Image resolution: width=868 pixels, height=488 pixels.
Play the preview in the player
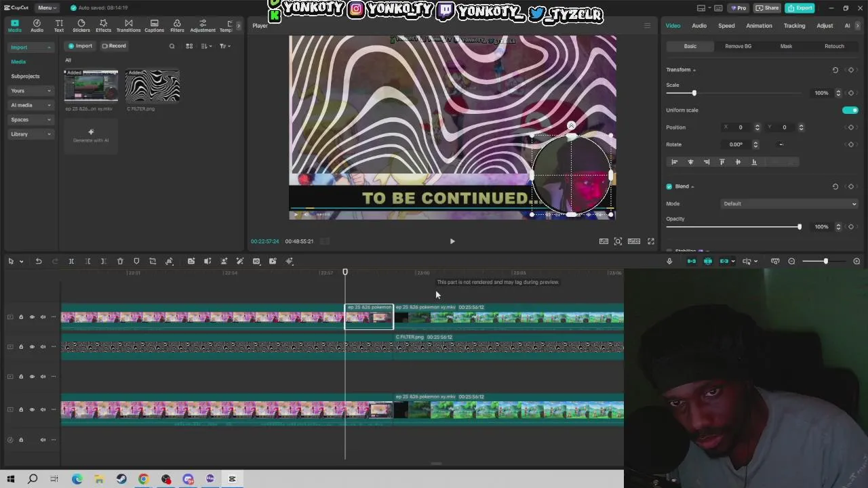click(452, 241)
